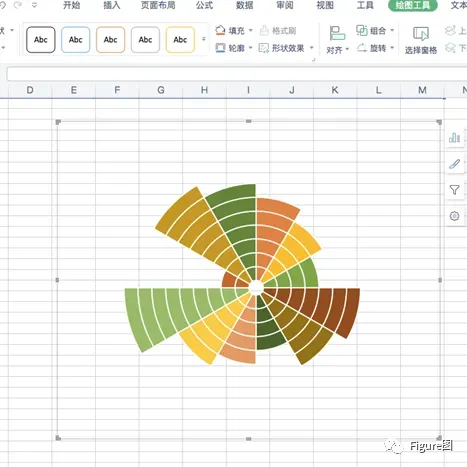Click the 对齐 align icon
Viewport: 467px width, 467px height.
coord(337,33)
